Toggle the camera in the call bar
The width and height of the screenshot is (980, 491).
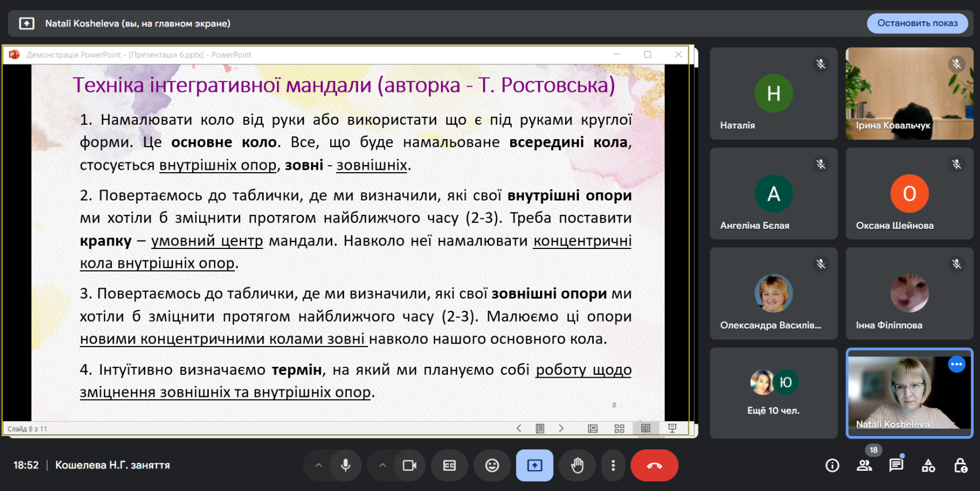pyautogui.click(x=410, y=466)
